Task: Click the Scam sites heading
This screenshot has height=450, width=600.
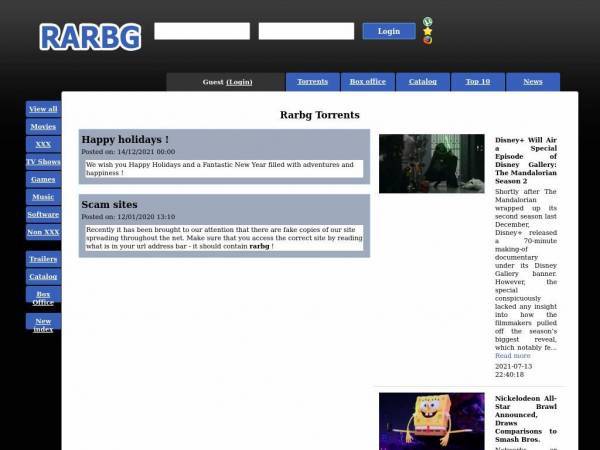Action: (x=109, y=205)
